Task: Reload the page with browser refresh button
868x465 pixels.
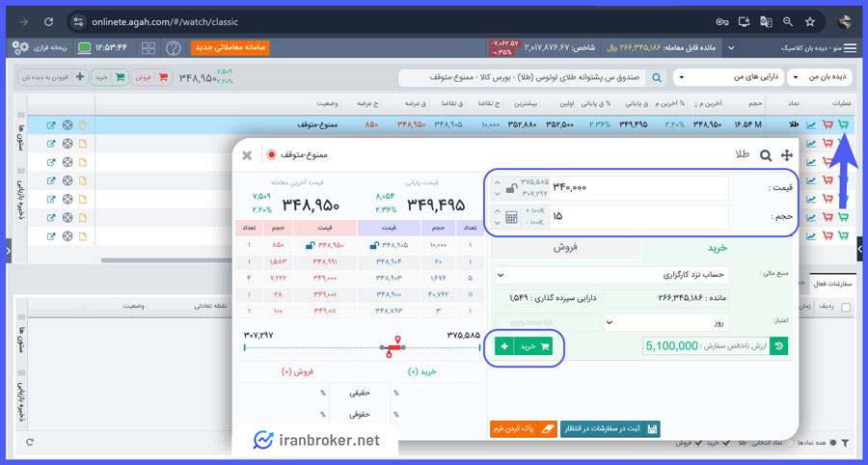Action: point(49,21)
